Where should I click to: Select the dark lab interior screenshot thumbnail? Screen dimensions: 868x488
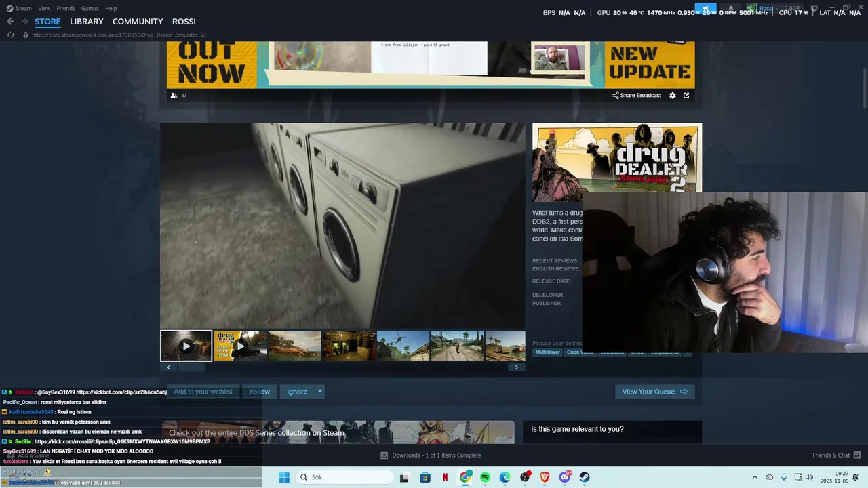(x=349, y=346)
